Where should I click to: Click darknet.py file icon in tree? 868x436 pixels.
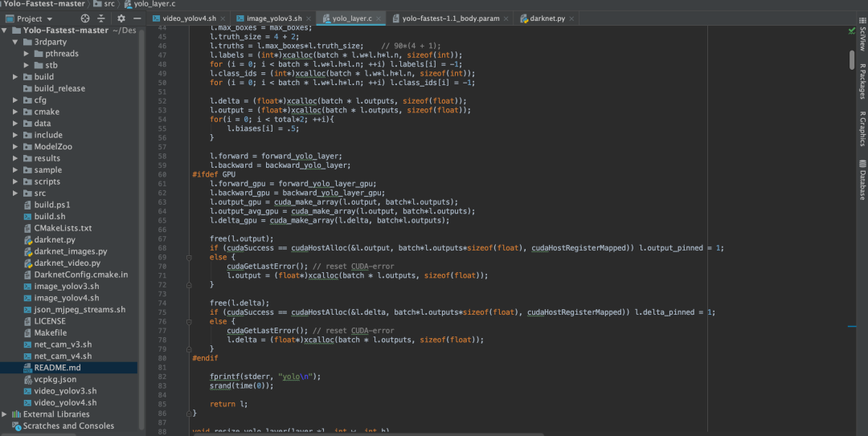pos(28,239)
